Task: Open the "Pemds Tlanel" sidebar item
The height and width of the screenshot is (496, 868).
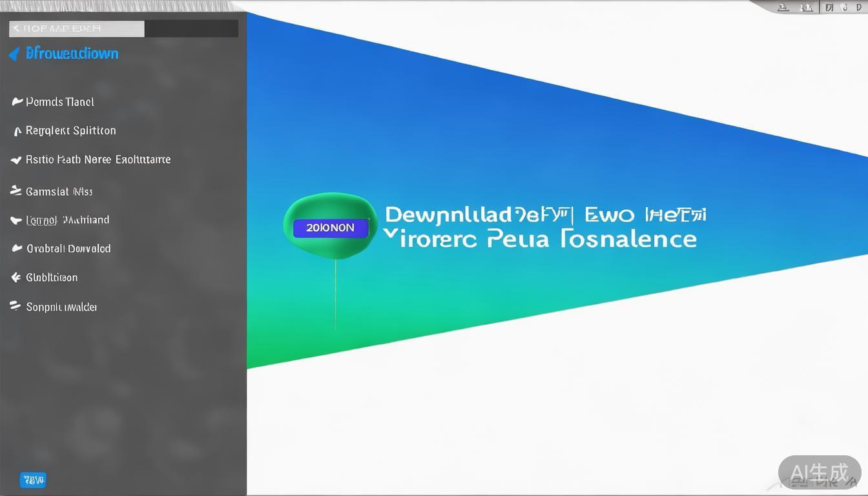Action: 60,102
